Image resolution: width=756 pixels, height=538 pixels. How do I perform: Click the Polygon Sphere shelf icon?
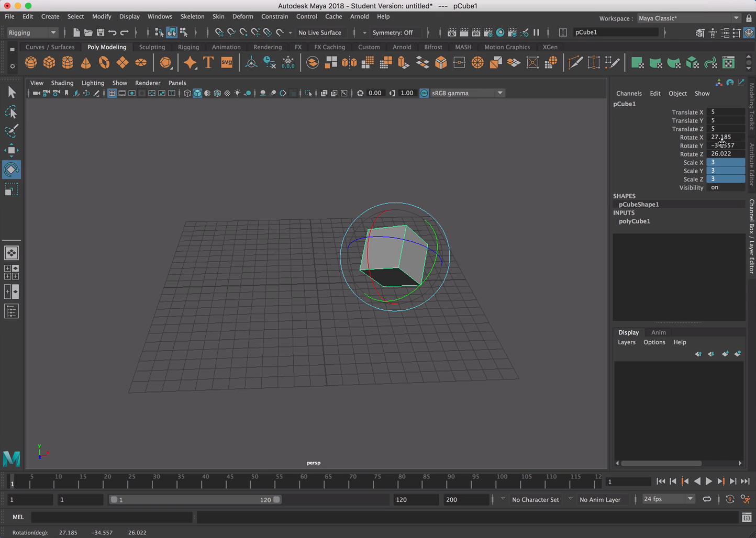31,63
